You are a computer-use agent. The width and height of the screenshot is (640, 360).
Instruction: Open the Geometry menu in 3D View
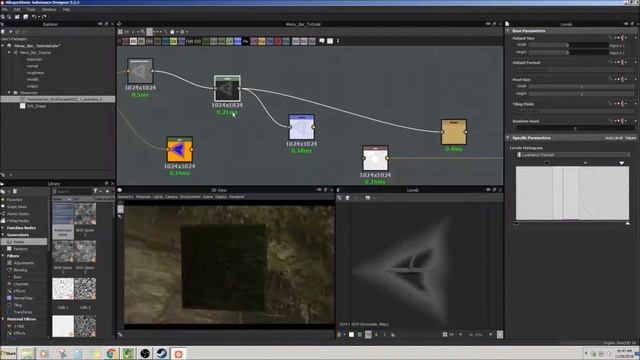(x=126, y=197)
